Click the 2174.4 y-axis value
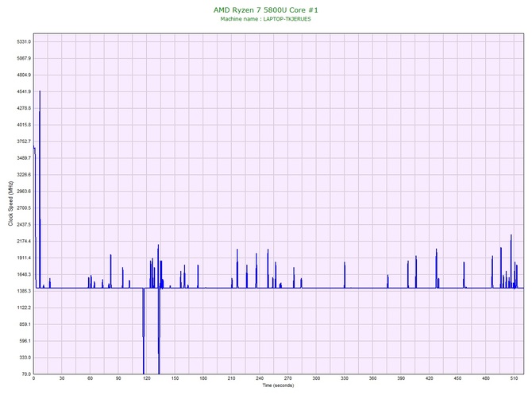This screenshot has height=399, width=532. 24,242
